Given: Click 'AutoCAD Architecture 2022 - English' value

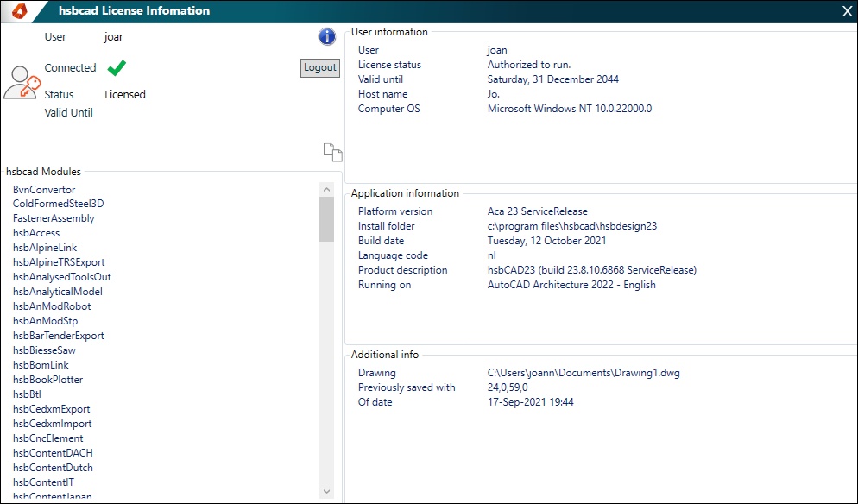Looking at the screenshot, I should pyautogui.click(x=571, y=285).
